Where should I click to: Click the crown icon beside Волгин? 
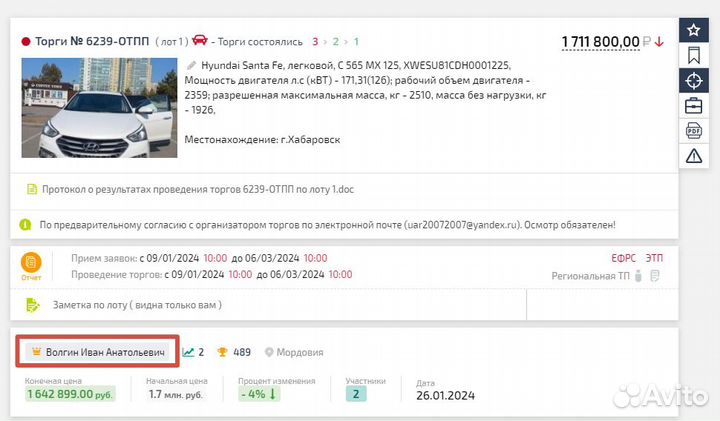pyautogui.click(x=36, y=352)
